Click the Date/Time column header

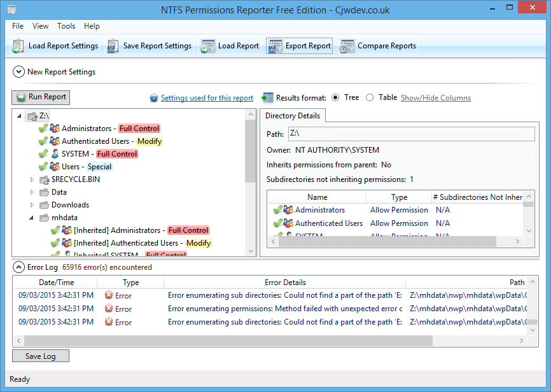tap(56, 283)
